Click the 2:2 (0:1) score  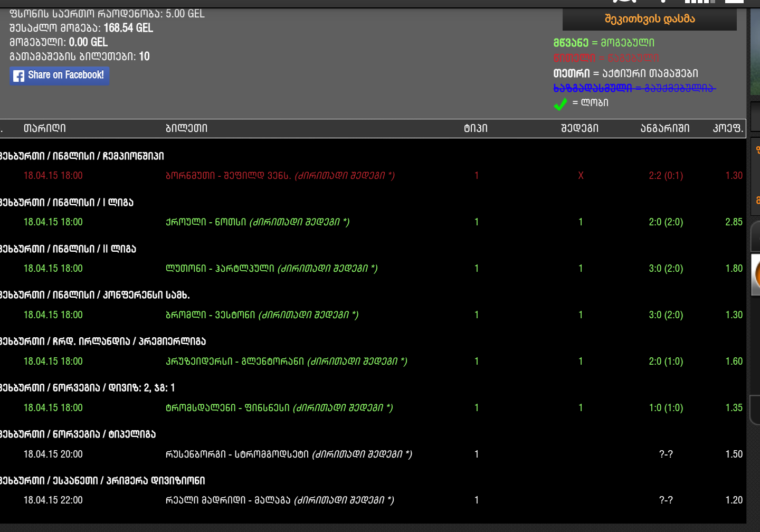coord(666,176)
